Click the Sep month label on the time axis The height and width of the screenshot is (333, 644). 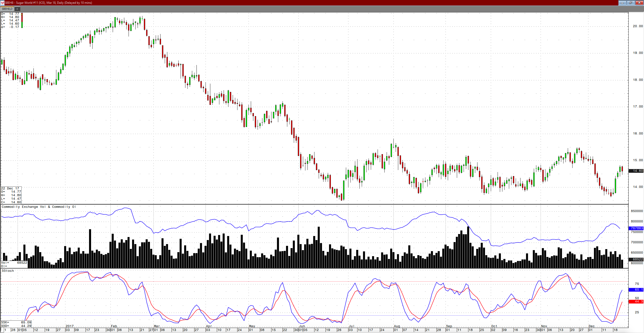point(449,326)
